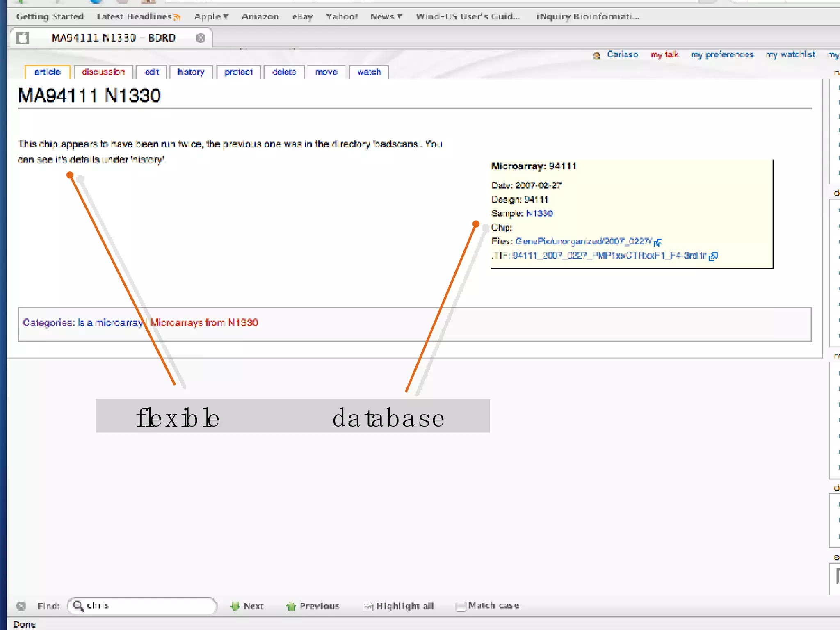Screen dimensions: 840x630
Task: Open my watchlist link
Action: [790, 55]
